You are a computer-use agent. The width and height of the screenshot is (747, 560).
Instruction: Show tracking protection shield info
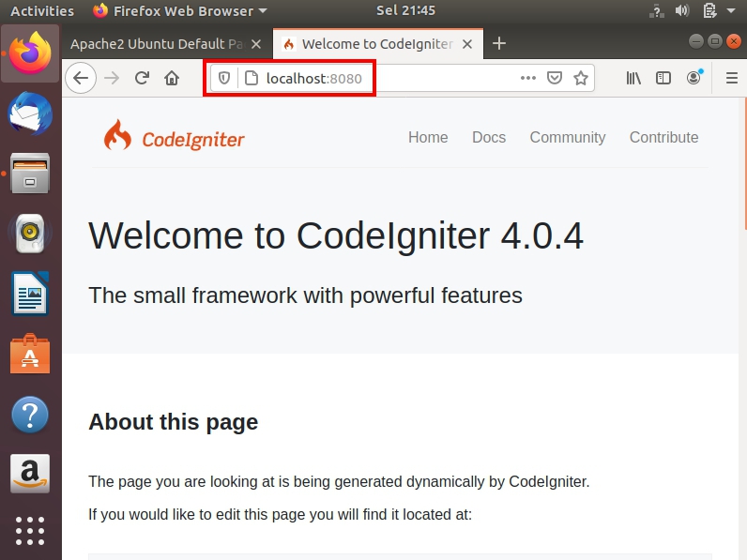[224, 78]
